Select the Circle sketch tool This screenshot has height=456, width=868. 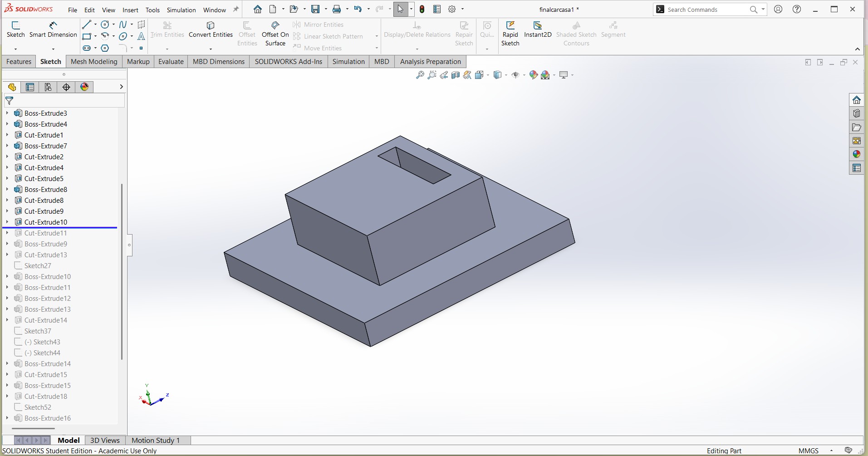coord(105,25)
